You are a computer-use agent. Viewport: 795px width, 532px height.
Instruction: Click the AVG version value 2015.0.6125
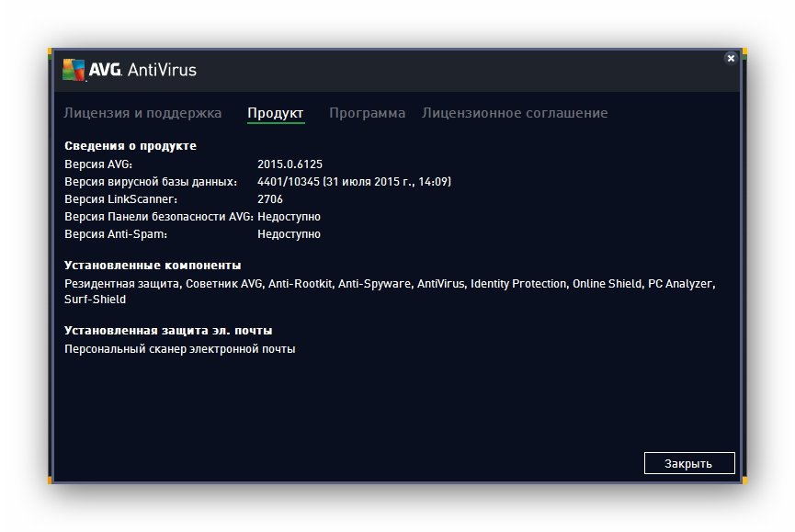pos(290,164)
